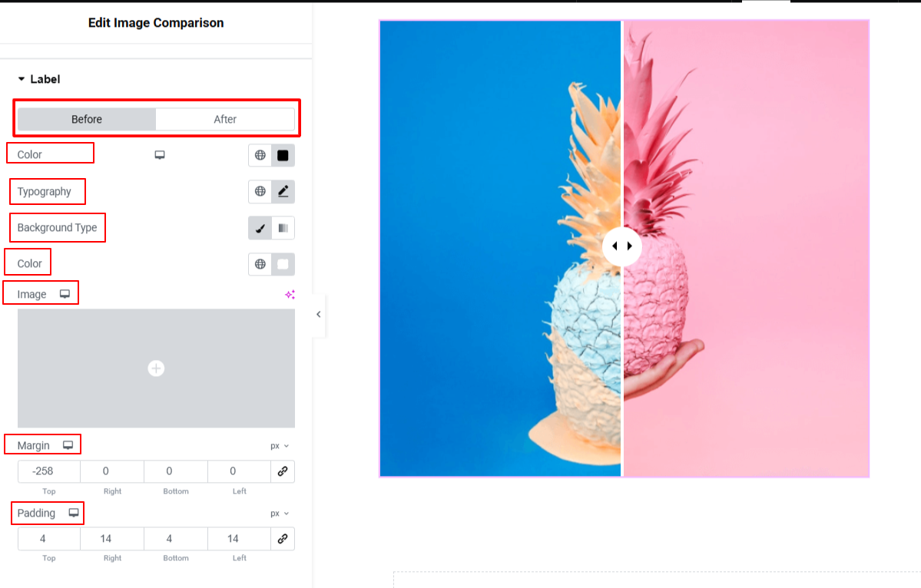Click the global color globe icon for background Color
The image size is (921, 588).
point(260,264)
